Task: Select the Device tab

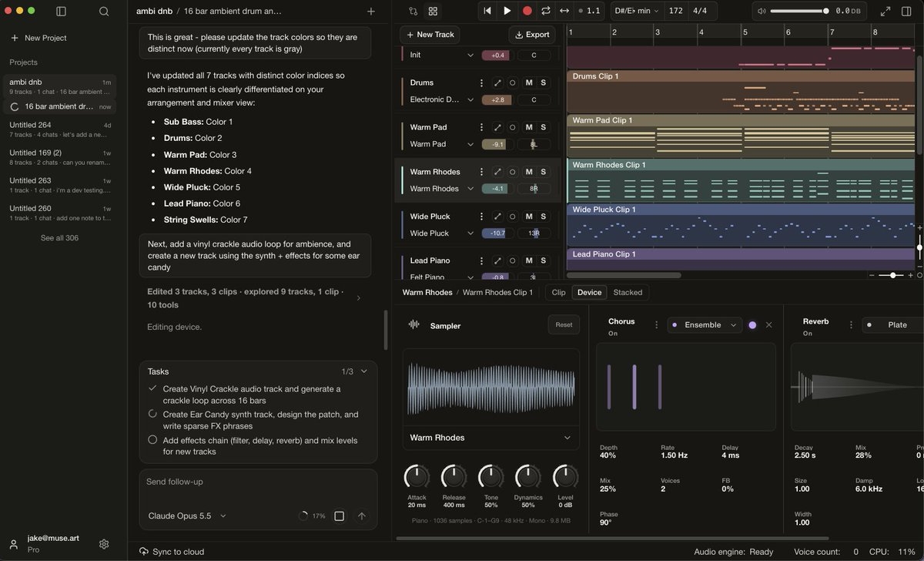Action: pos(589,293)
